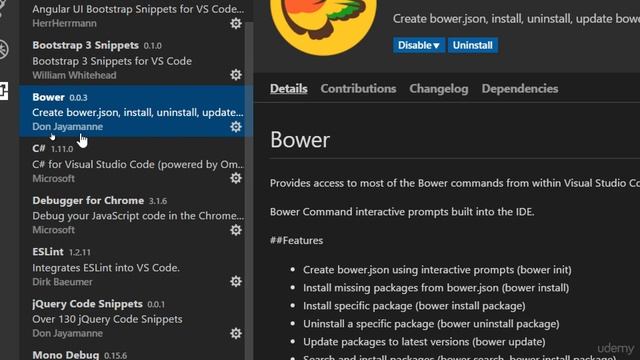Click 'Update packages to latest versions' bullet
Image resolution: width=640 pixels, height=360 pixels.
coord(424,342)
